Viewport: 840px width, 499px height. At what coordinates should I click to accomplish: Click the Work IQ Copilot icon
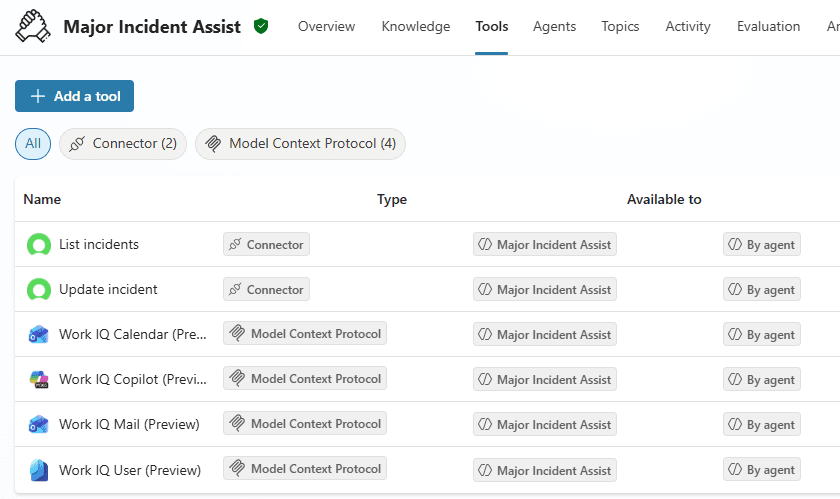click(x=38, y=380)
